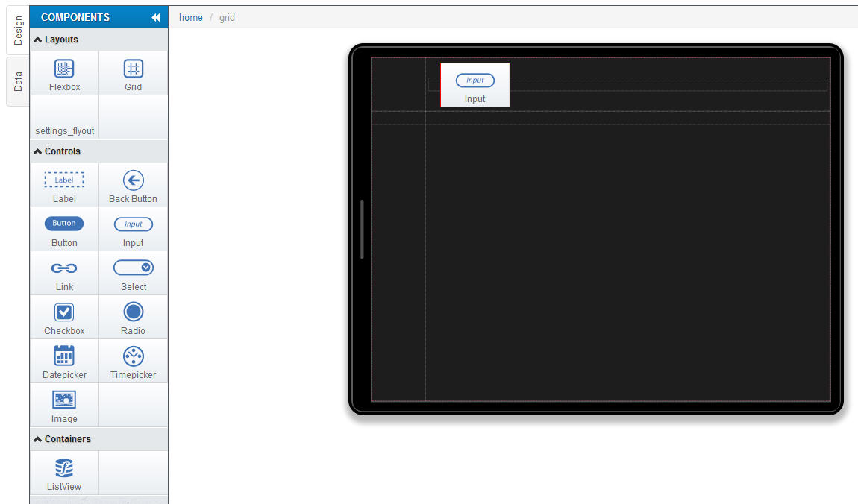This screenshot has height=504, width=858.
Task: Choose the Timepicker component
Action: [x=133, y=362]
